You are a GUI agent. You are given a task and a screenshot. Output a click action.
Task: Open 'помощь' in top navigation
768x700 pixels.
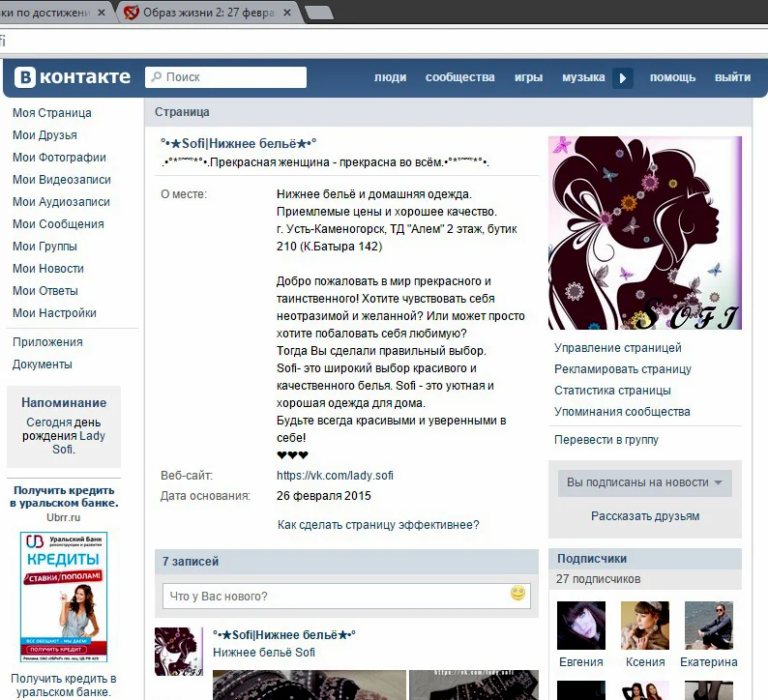(x=672, y=77)
